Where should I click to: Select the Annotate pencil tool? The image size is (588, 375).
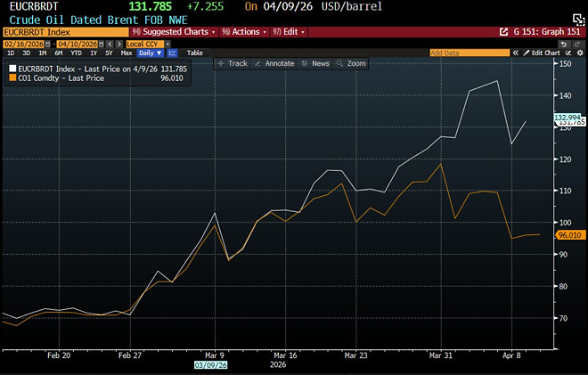click(x=273, y=64)
